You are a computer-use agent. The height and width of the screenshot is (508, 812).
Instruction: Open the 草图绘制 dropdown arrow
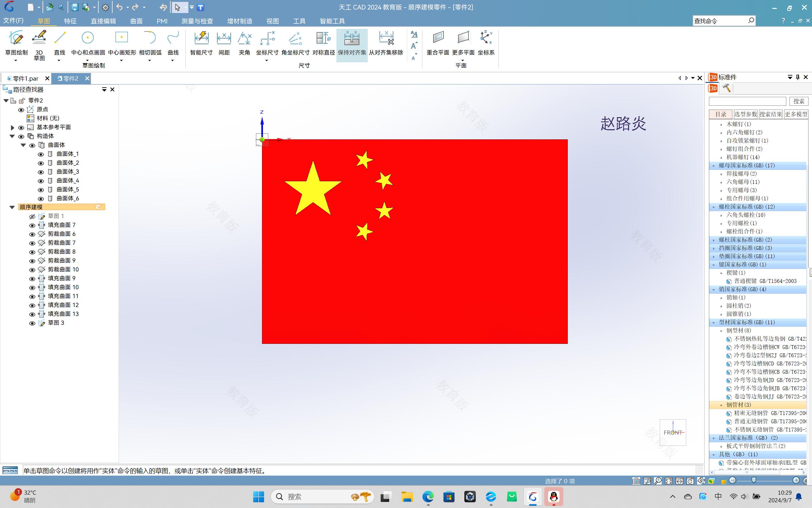[x=16, y=60]
